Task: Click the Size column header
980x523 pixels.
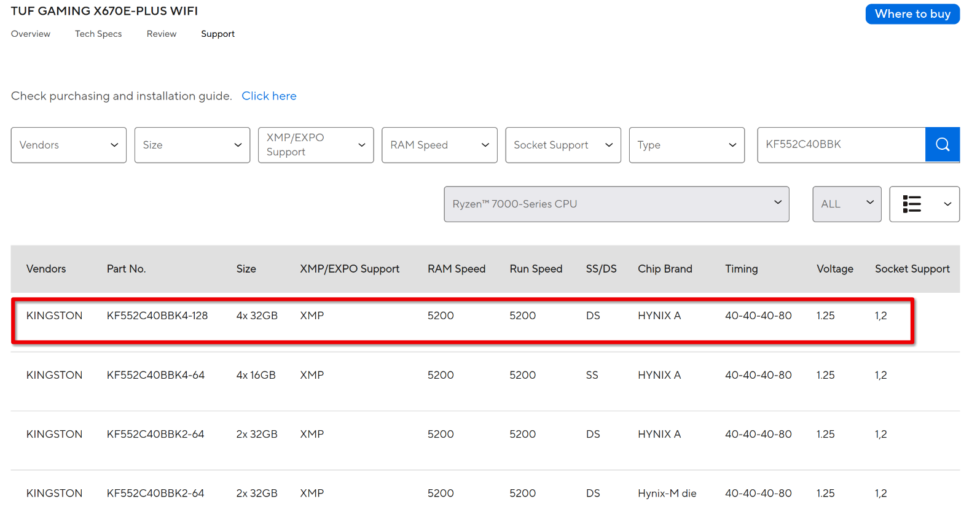Action: (246, 269)
